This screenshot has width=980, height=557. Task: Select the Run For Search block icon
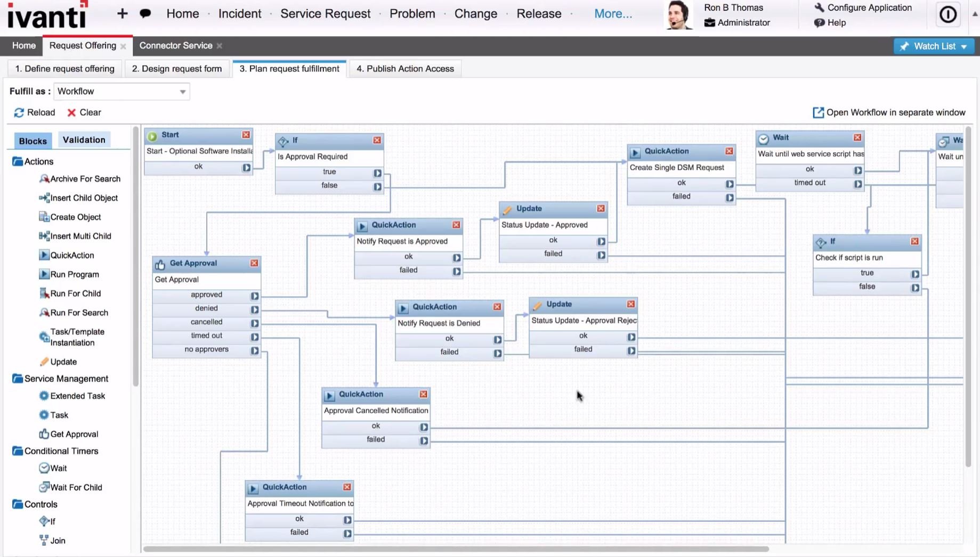(x=44, y=313)
